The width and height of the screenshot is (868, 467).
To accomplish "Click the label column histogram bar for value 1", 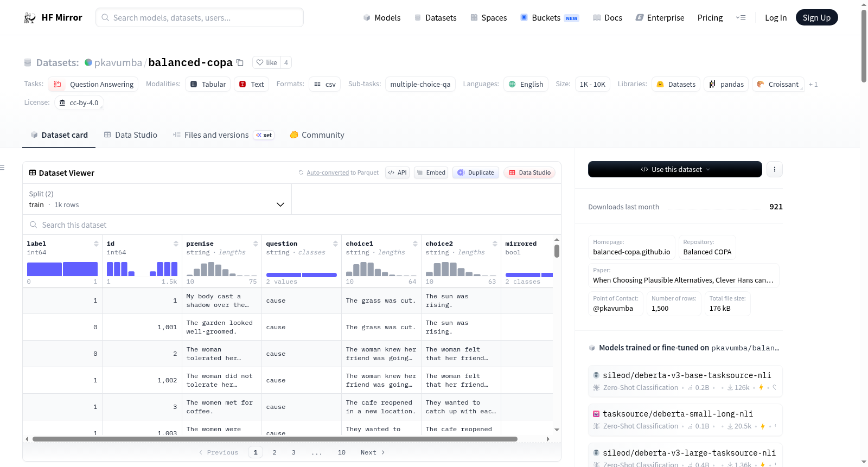I will tap(80, 269).
